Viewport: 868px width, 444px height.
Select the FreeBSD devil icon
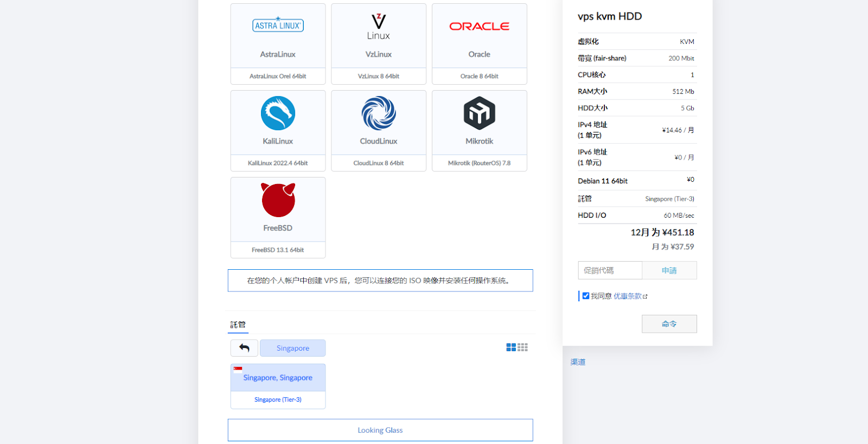point(278,200)
